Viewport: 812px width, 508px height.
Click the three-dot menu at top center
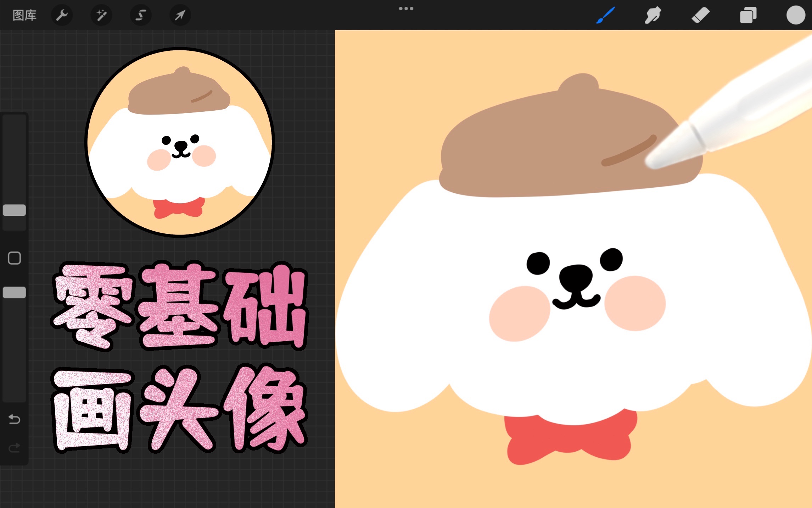point(406,9)
